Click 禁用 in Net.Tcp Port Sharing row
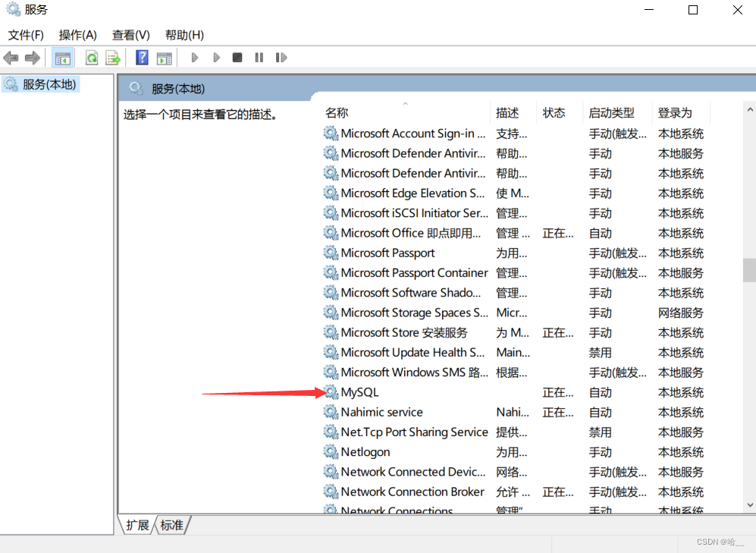The image size is (756, 553). click(x=601, y=432)
